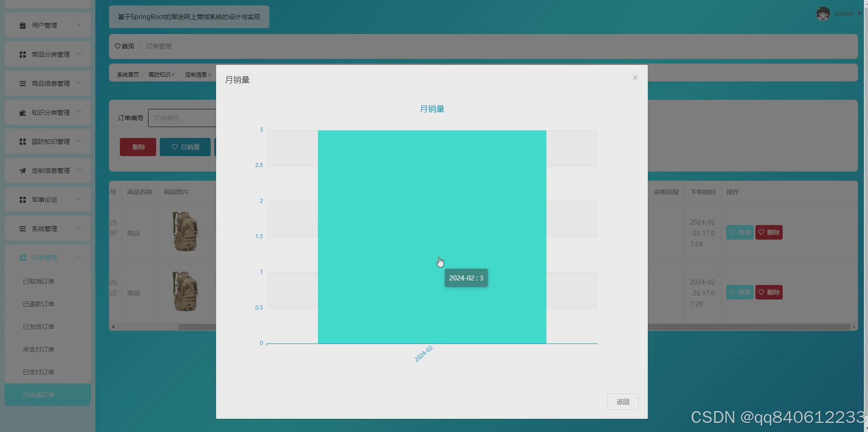Open 已退款订单 submenu item

48,304
